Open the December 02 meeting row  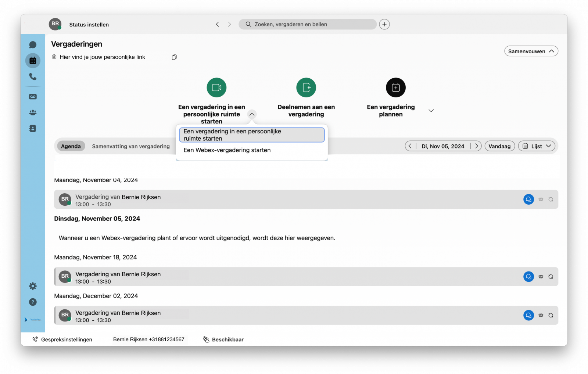point(306,315)
